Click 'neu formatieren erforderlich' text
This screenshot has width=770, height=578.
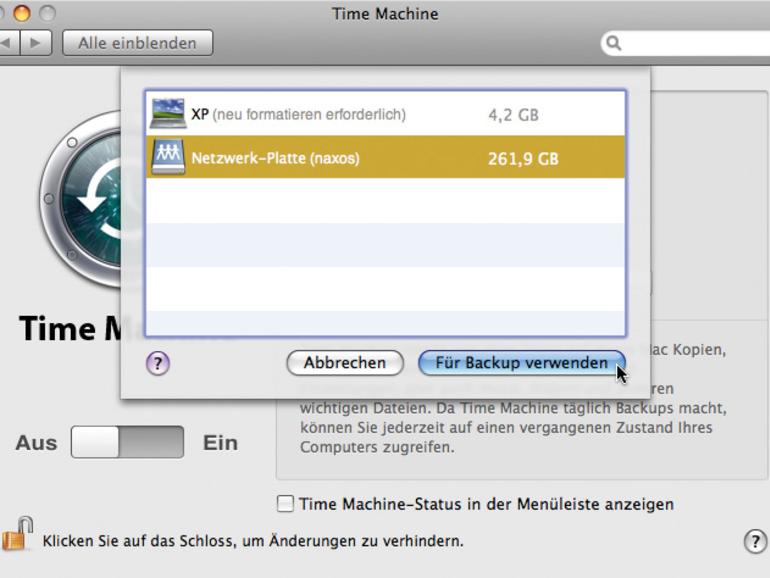pos(309,115)
